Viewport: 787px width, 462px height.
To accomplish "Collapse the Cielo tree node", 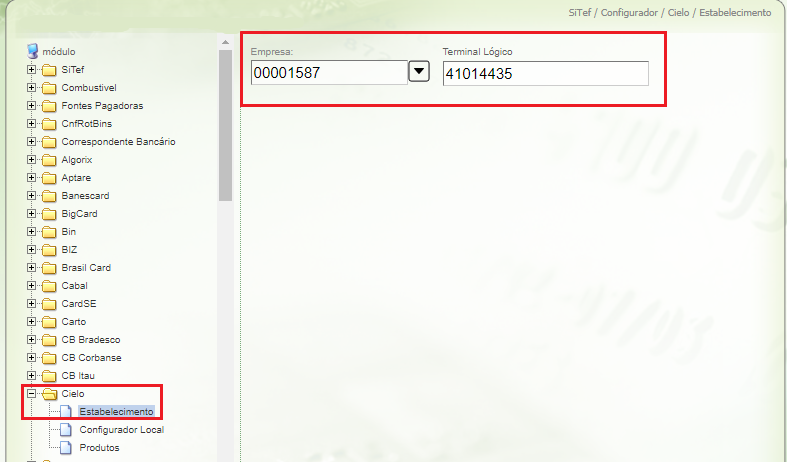I will 32,394.
